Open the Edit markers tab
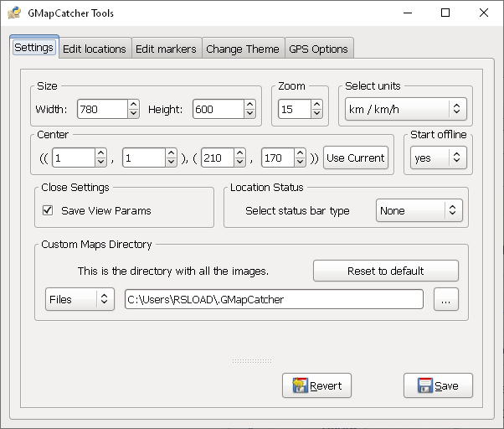The image size is (504, 429). coord(166,49)
